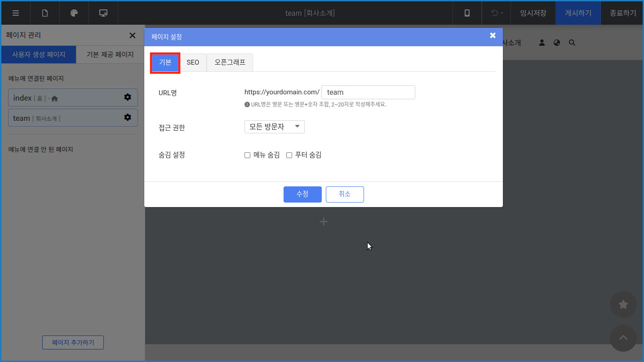Open settings gear for index page

point(128,97)
